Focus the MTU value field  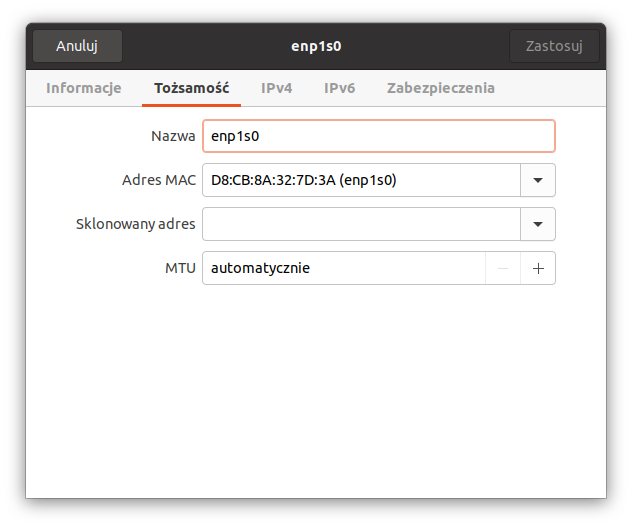tap(344, 268)
